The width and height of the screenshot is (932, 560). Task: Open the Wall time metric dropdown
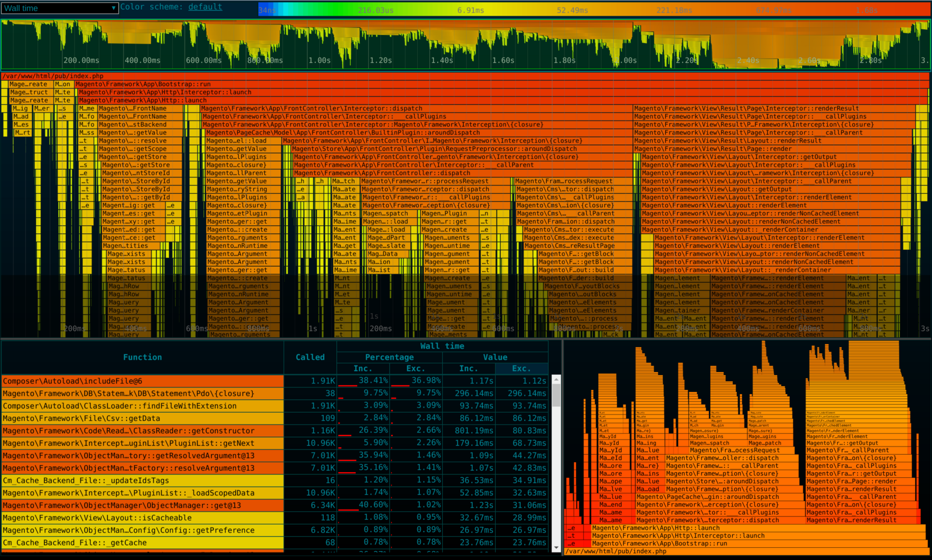tap(59, 8)
